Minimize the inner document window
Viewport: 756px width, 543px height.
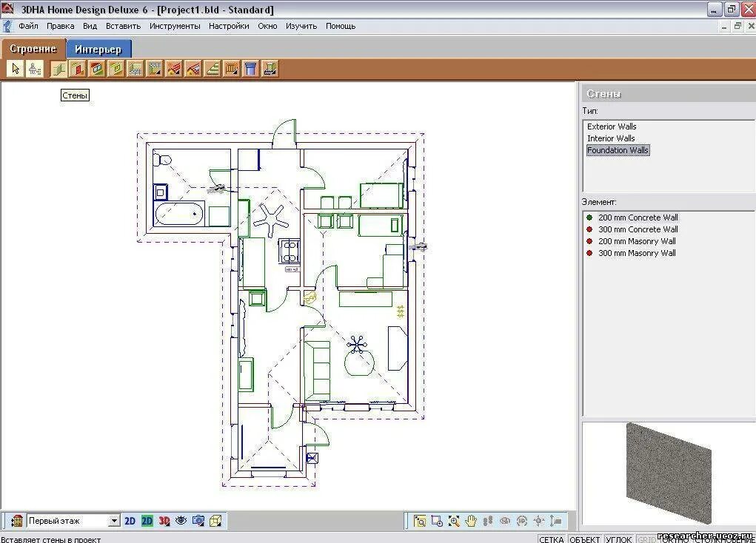pos(723,27)
